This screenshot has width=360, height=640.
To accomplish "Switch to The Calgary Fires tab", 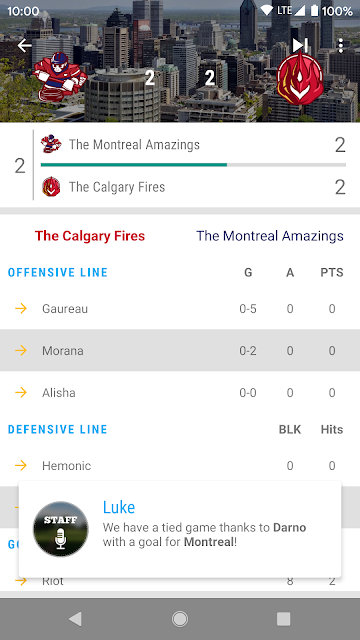I will coord(90,236).
